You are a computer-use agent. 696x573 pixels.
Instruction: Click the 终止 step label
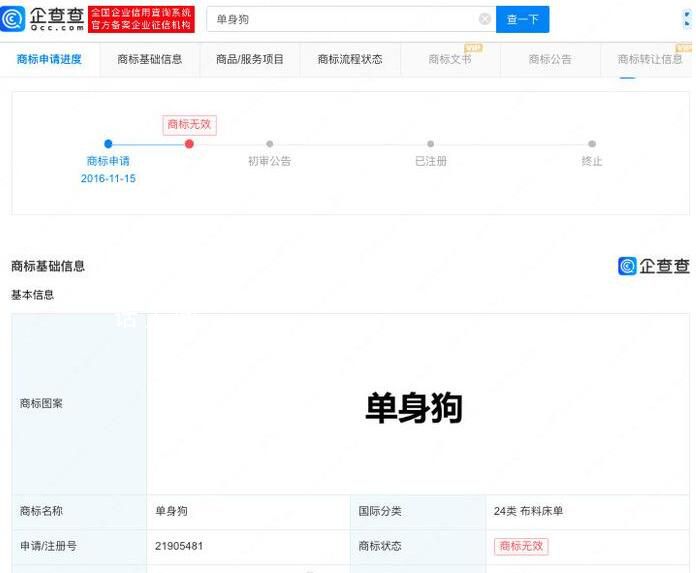click(592, 161)
